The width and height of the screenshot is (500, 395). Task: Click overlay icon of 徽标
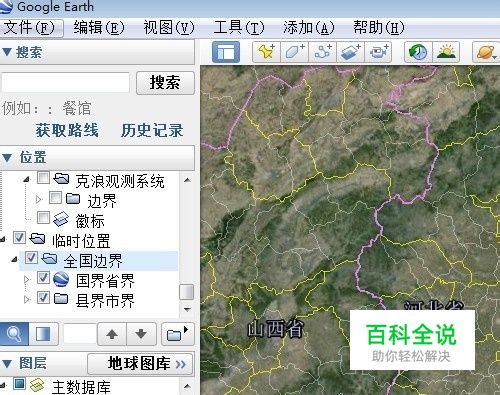pos(61,219)
